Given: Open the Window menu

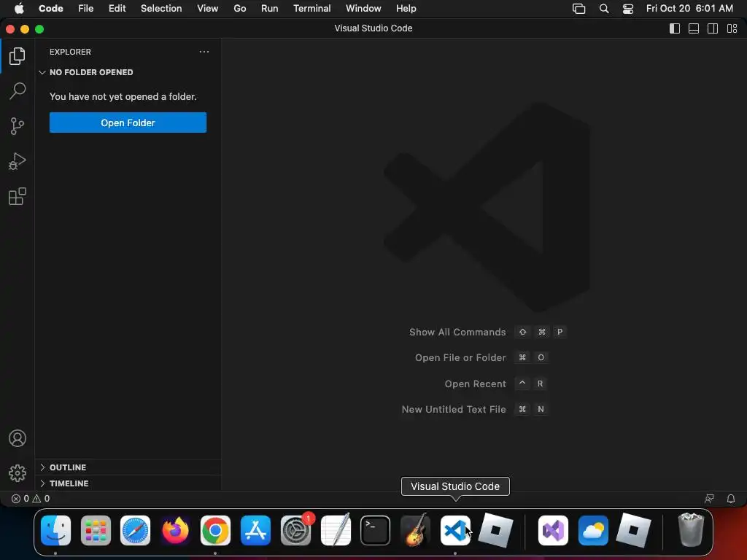Looking at the screenshot, I should (363, 9).
